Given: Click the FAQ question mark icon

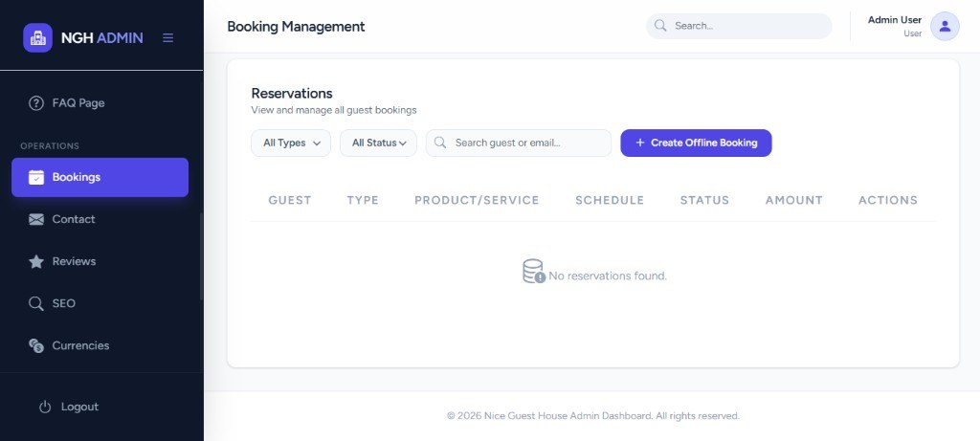Looking at the screenshot, I should [36, 103].
